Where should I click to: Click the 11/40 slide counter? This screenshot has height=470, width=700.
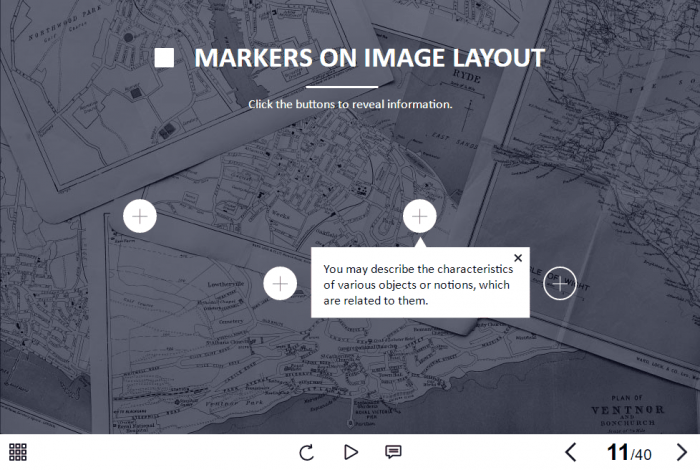click(x=629, y=453)
